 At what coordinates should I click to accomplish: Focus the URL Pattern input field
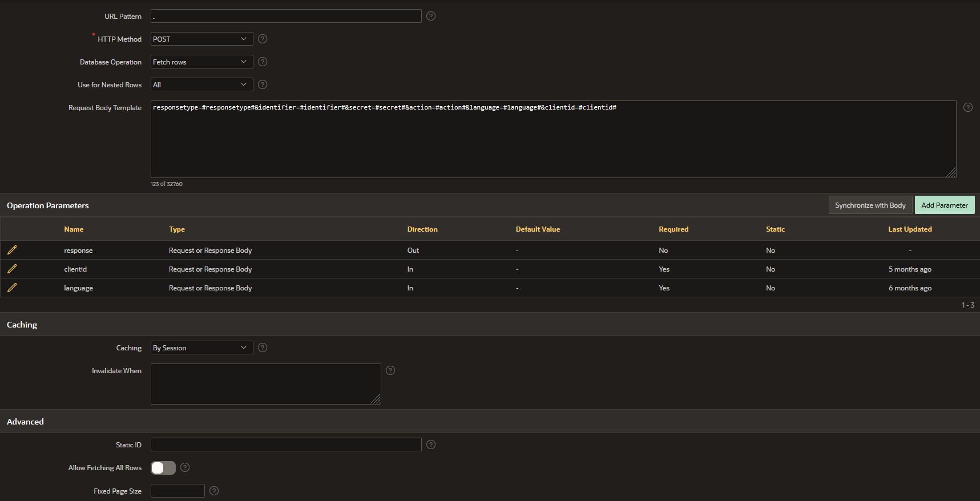click(x=286, y=16)
